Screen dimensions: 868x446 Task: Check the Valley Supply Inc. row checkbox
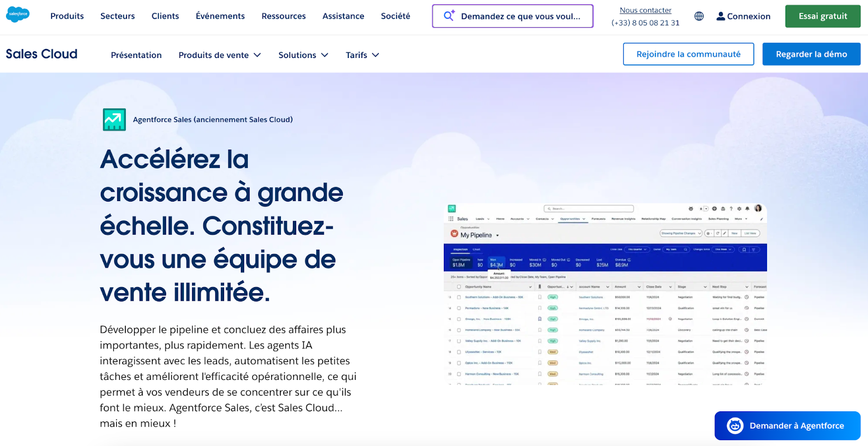pyautogui.click(x=459, y=341)
